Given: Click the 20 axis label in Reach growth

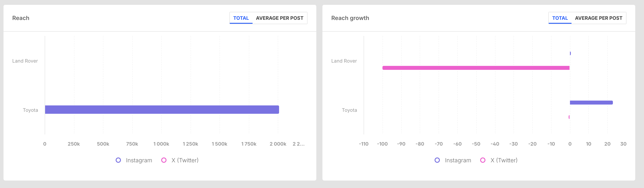Looking at the screenshot, I should click(607, 144).
